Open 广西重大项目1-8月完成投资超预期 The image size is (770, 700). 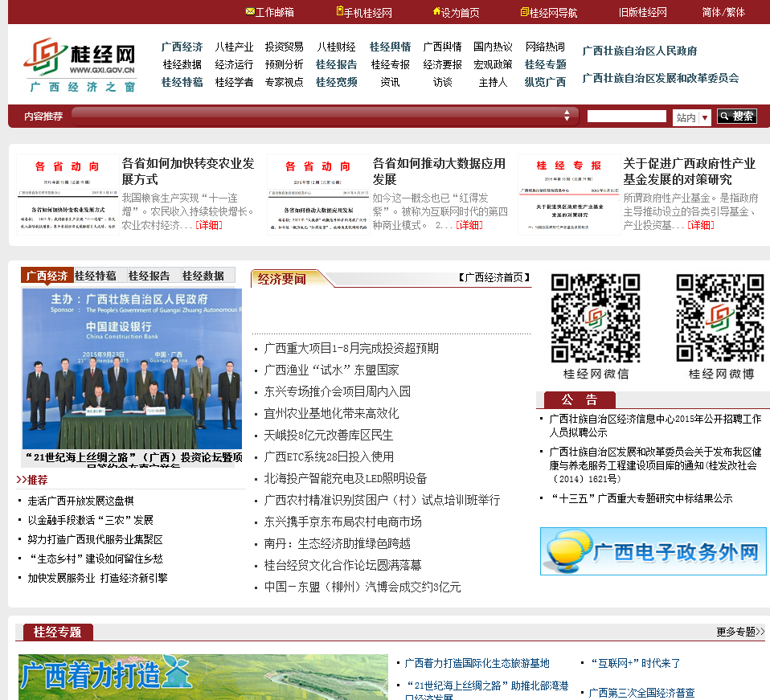pyautogui.click(x=351, y=349)
